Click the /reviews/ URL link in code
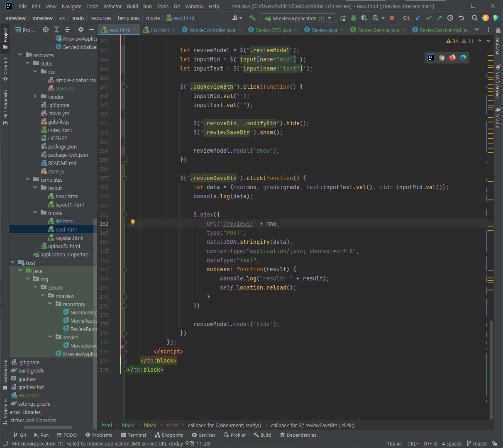The width and height of the screenshot is (503, 448). tap(238, 224)
